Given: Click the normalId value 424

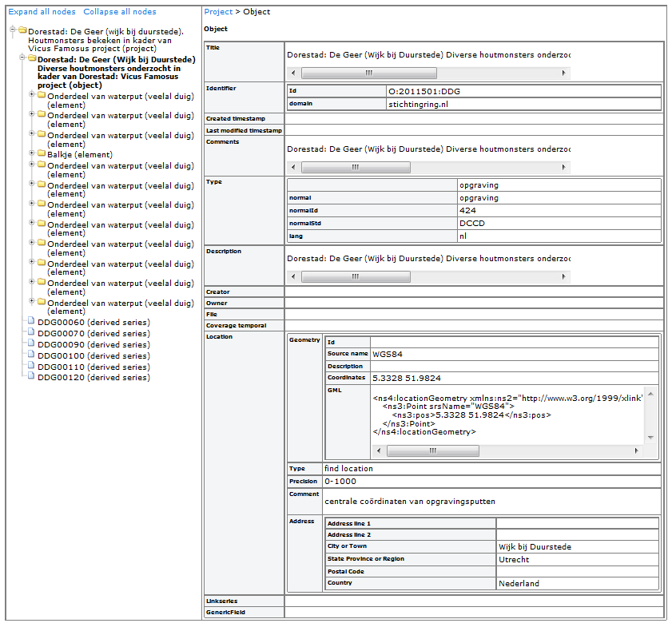Looking at the screenshot, I should pos(467,210).
